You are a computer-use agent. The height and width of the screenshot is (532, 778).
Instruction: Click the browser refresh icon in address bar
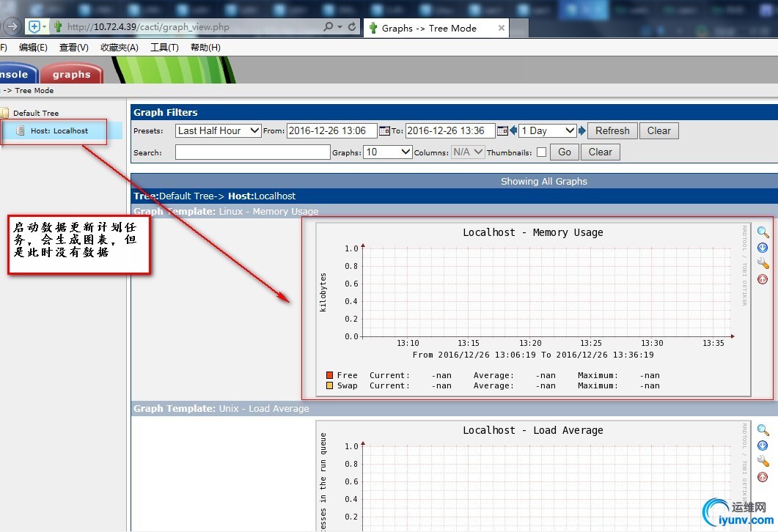coord(353,27)
